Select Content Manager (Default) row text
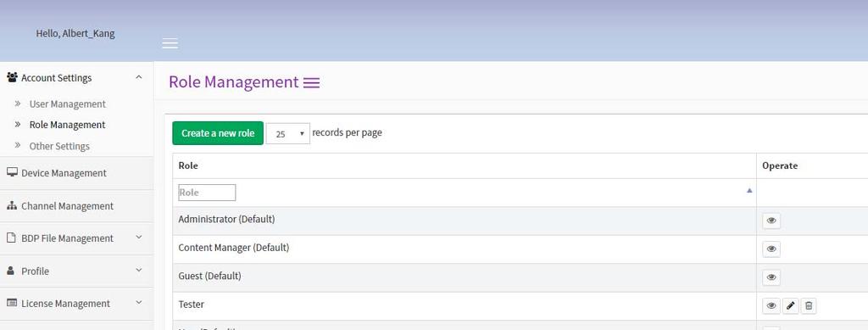 point(234,248)
